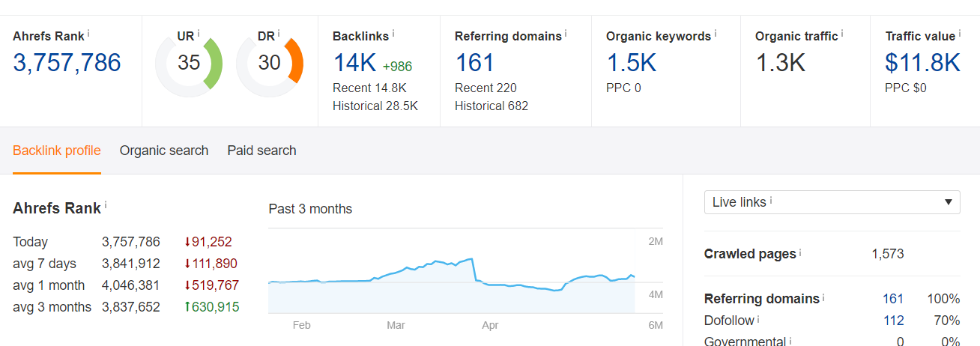Click the green UR 35 gauge
The width and height of the screenshot is (980, 346).
tap(190, 62)
